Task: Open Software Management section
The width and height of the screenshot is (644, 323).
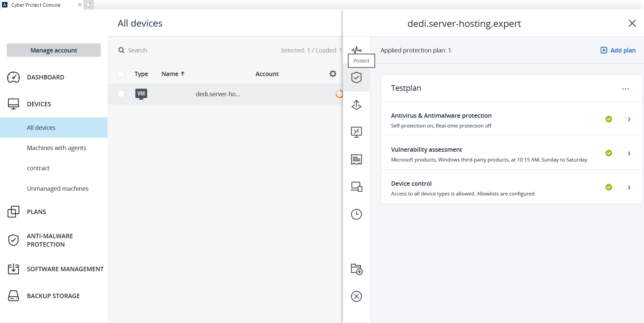Action: click(x=65, y=269)
